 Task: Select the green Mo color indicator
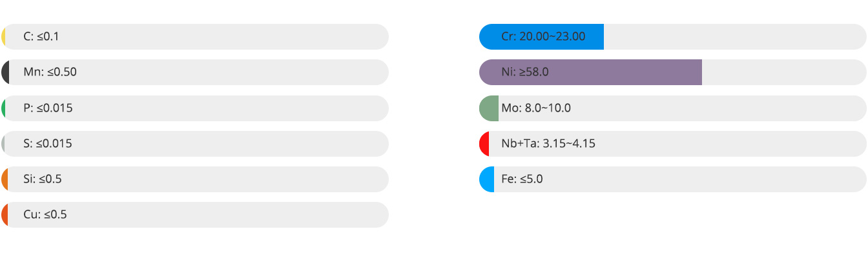pyautogui.click(x=489, y=108)
